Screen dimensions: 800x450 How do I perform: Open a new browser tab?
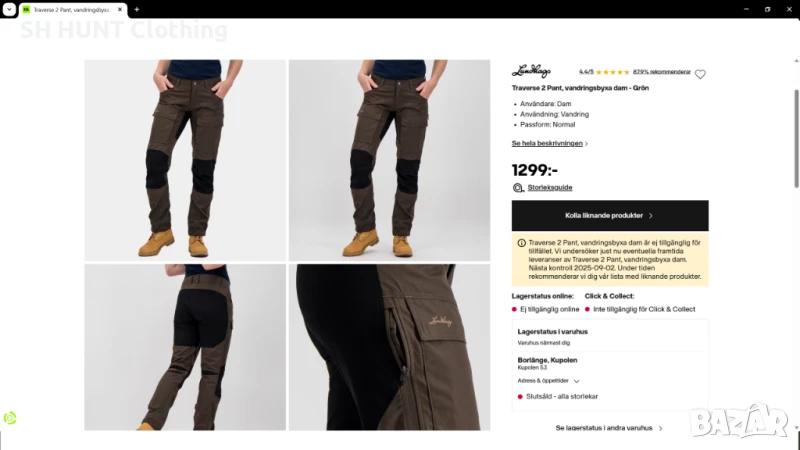(x=137, y=9)
